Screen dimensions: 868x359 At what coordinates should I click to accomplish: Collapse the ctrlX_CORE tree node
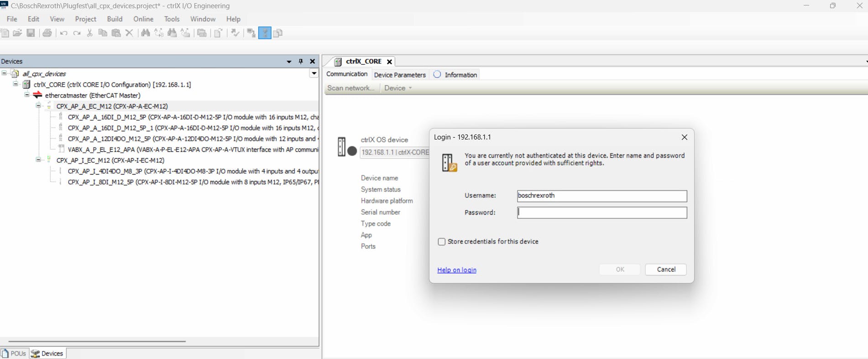(x=16, y=84)
